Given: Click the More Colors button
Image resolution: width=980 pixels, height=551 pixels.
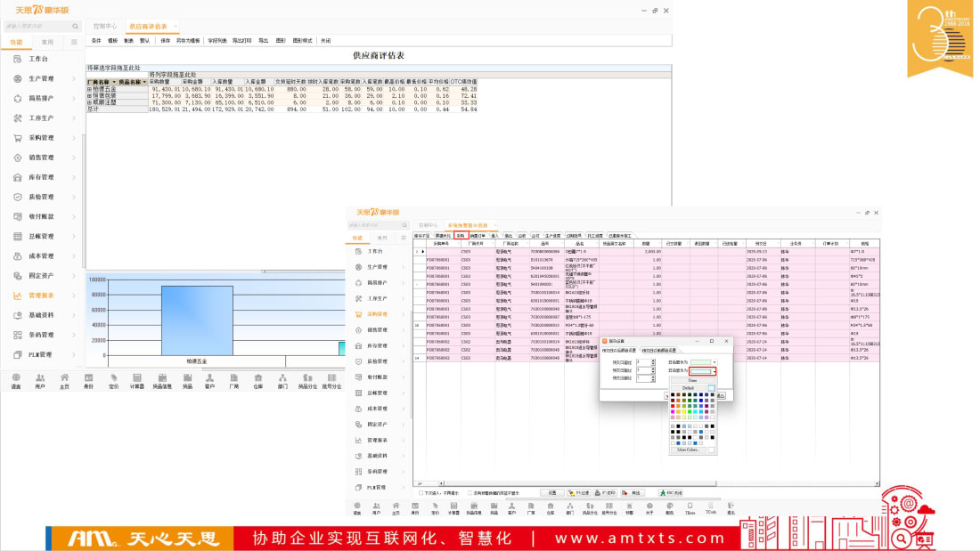Looking at the screenshot, I should 687,450.
